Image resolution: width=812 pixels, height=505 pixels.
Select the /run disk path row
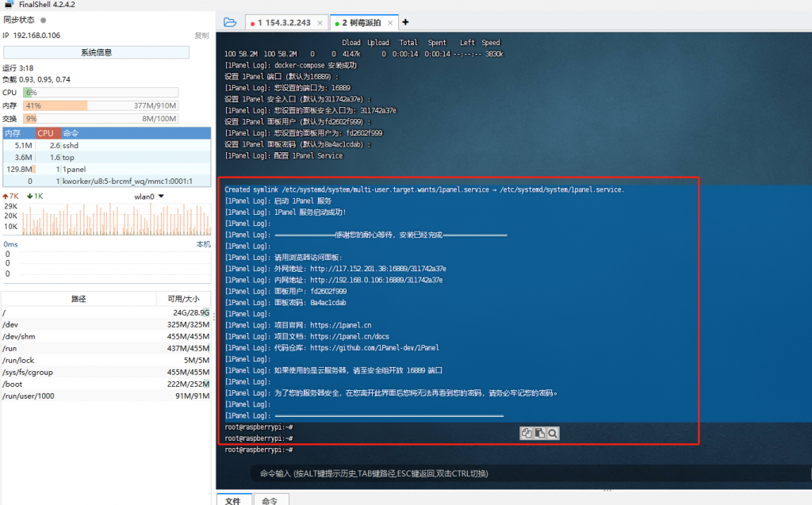pyautogui.click(x=106, y=349)
